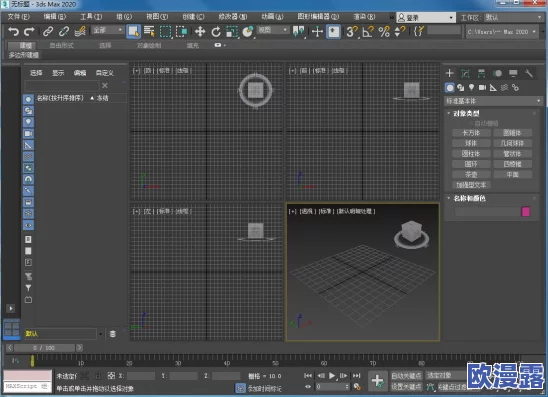Activate the Select and Scale tool
The image size is (548, 397).
[232, 31]
